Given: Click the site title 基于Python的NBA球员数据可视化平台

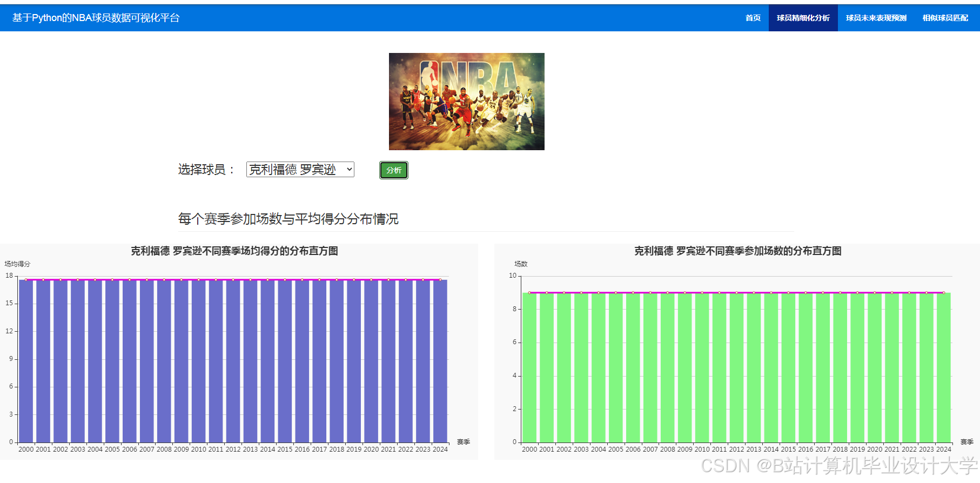Looking at the screenshot, I should pos(96,18).
